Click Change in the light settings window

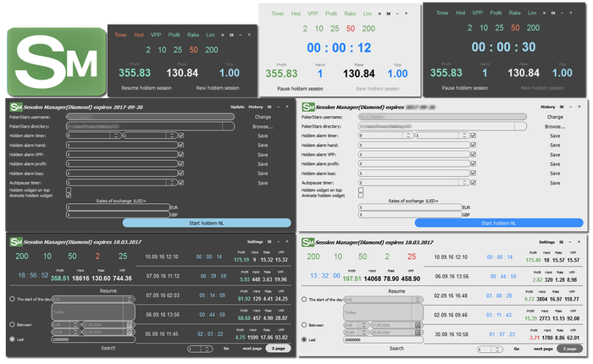coord(555,117)
